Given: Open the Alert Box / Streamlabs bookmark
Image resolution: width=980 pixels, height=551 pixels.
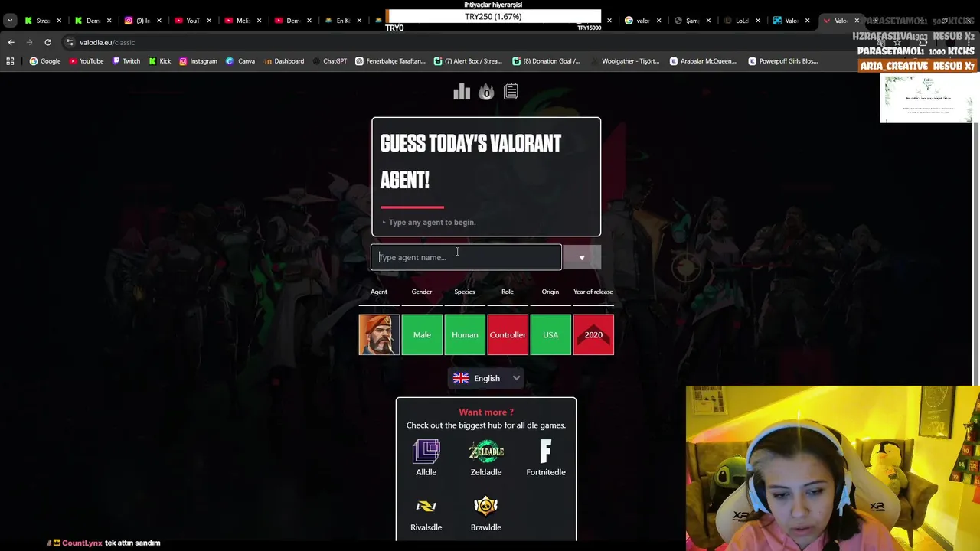Looking at the screenshot, I should click(x=469, y=61).
